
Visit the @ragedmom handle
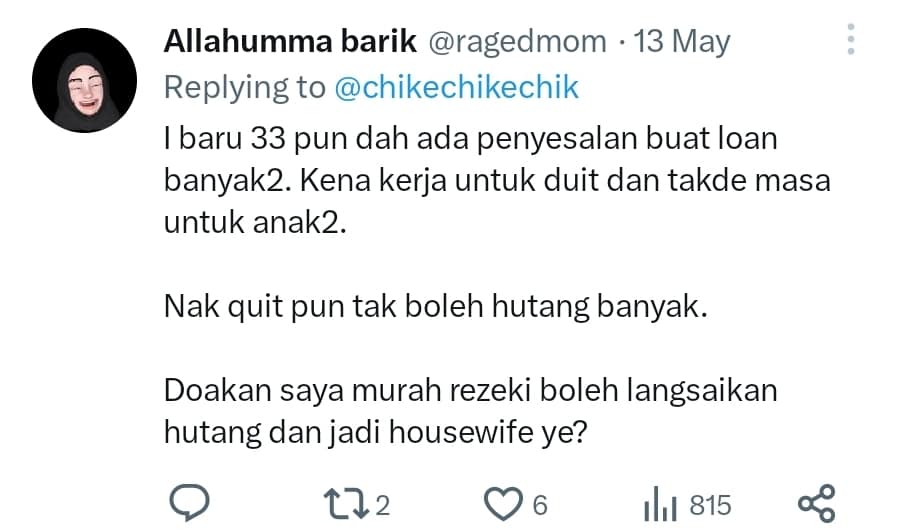tap(517, 43)
